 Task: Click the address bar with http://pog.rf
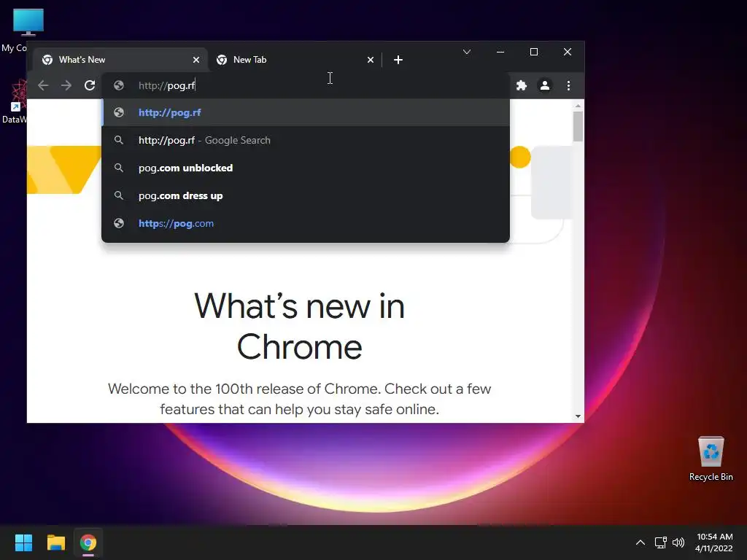(x=306, y=86)
